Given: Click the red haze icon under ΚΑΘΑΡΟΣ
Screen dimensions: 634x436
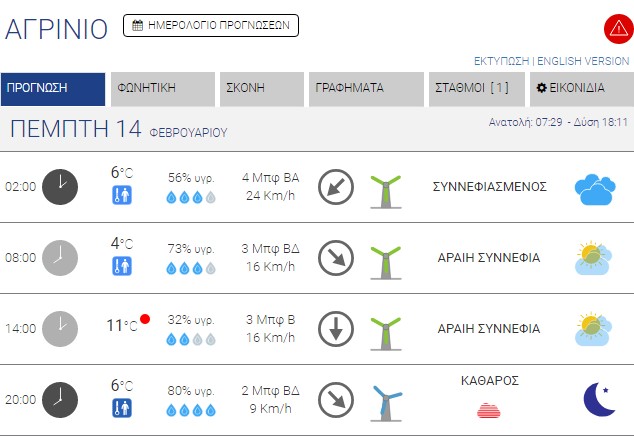Looking at the screenshot, I should pyautogui.click(x=489, y=408).
